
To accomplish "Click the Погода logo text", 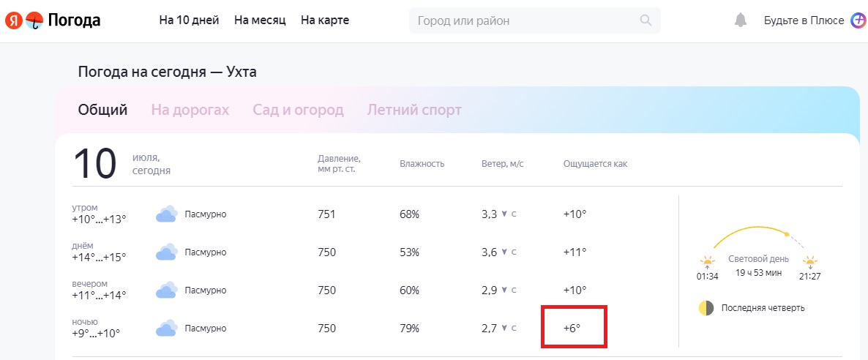I will pyautogui.click(x=74, y=20).
